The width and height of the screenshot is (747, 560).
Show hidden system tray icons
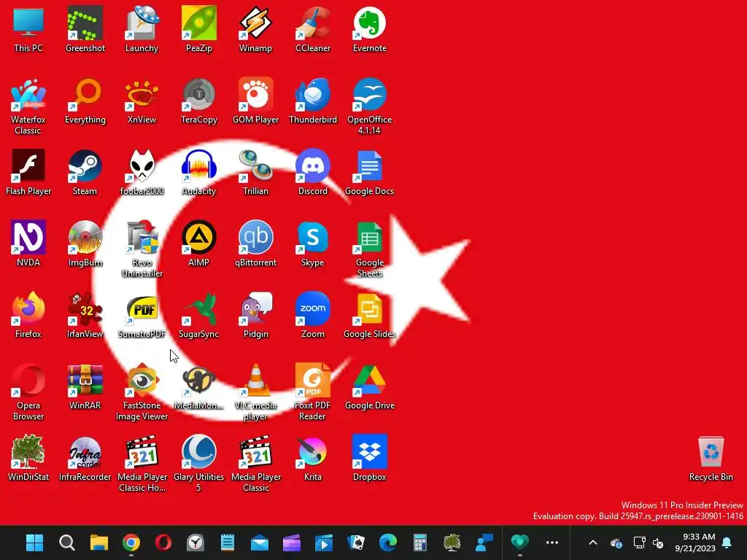593,542
